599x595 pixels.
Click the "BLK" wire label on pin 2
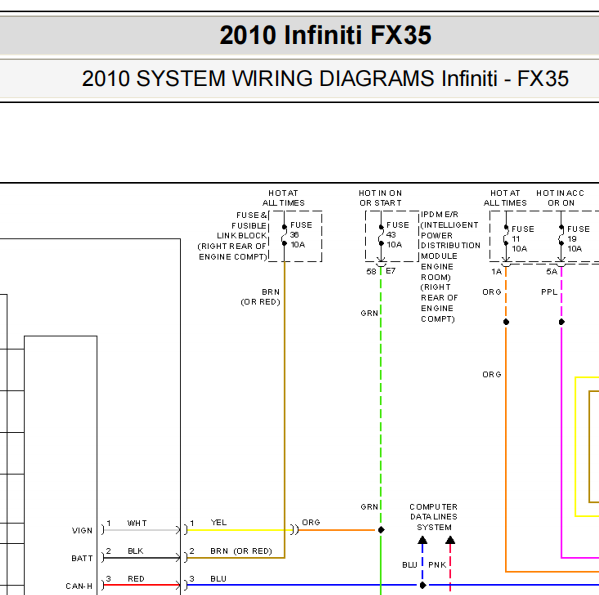135,551
